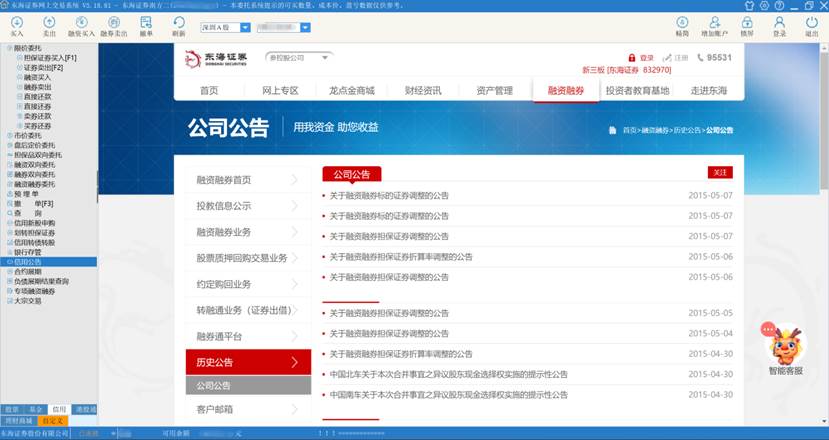Click the 退出 (exit) power icon
829x440 pixels.
click(x=812, y=26)
